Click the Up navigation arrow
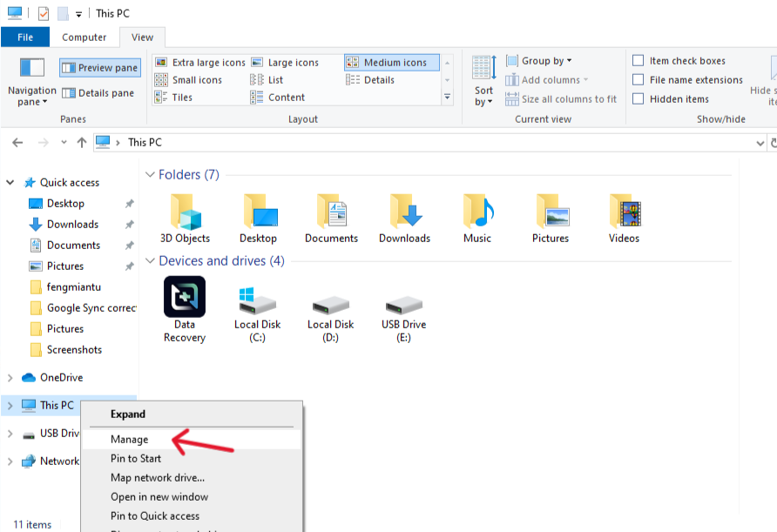 pos(82,142)
